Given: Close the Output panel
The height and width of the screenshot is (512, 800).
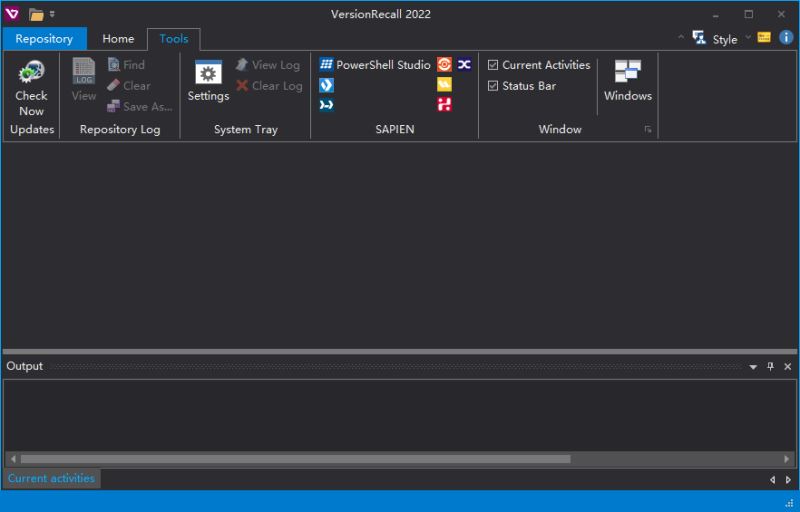Looking at the screenshot, I should [788, 366].
